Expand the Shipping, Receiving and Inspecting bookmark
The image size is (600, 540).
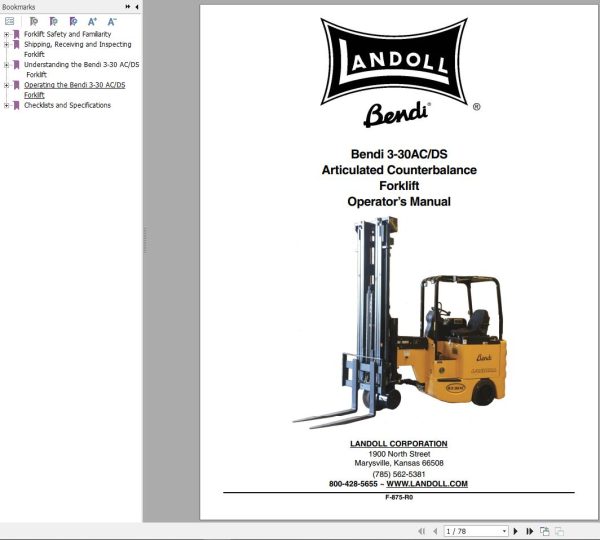pos(6,44)
